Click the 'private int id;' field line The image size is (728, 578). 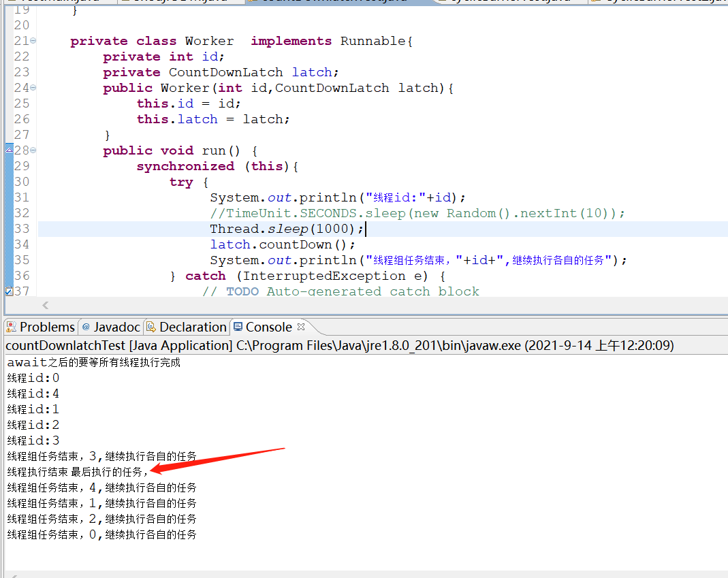(163, 57)
